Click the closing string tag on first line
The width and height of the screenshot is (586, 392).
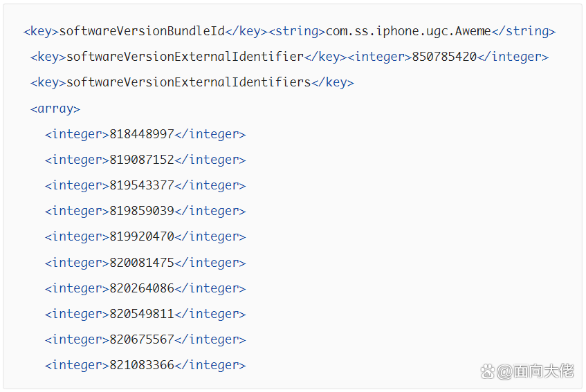[524, 31]
